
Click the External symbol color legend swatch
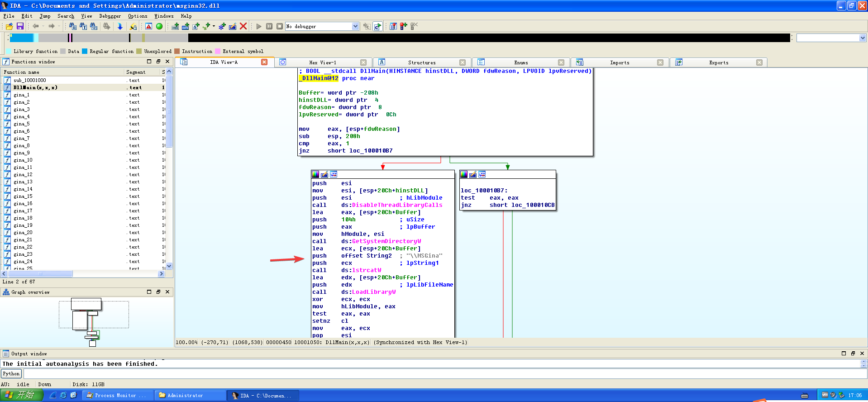point(218,51)
